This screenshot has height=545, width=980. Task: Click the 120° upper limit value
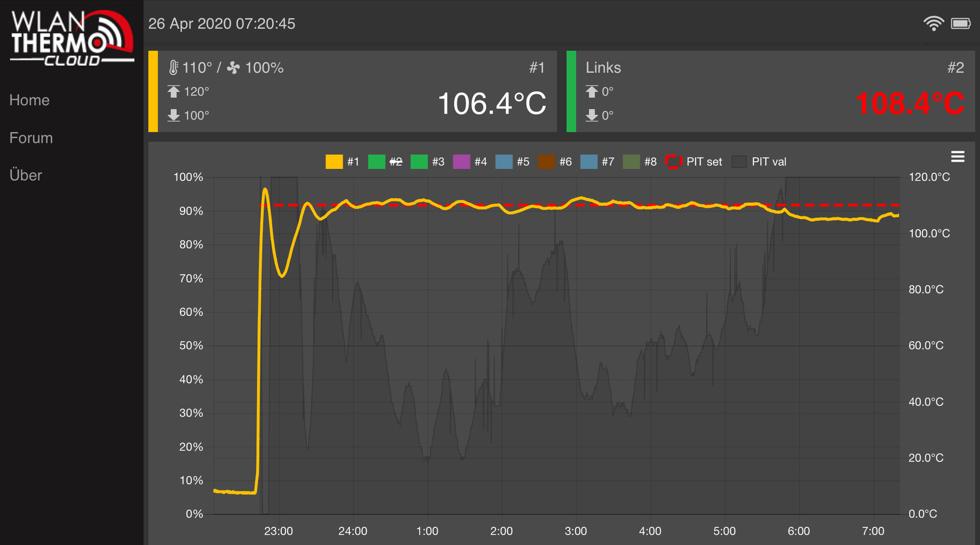coord(196,92)
